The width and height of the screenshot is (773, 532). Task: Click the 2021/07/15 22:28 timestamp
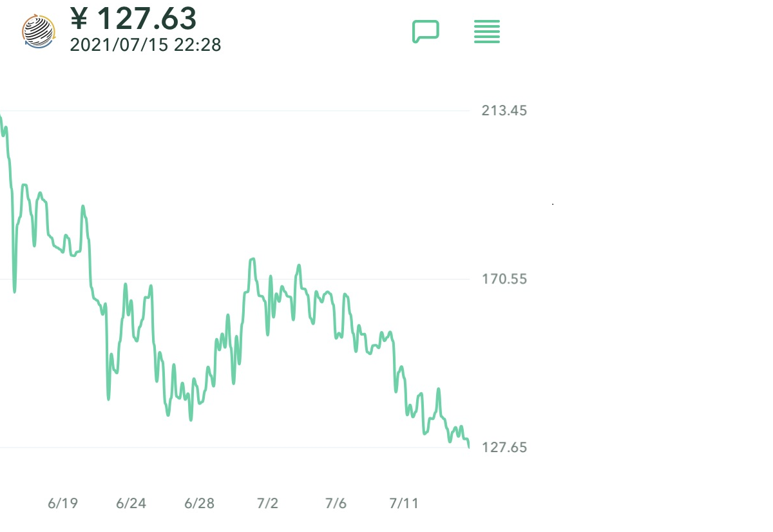click(145, 45)
